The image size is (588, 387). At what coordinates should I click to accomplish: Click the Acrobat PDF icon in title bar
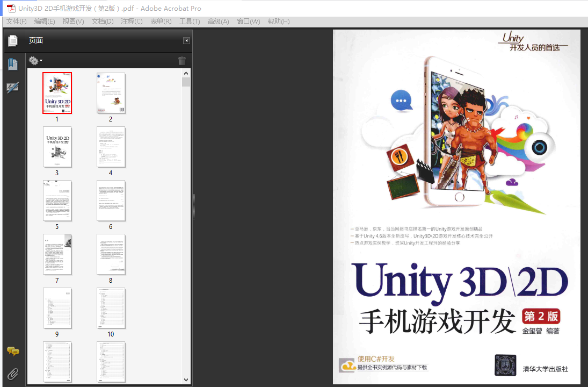(x=11, y=8)
